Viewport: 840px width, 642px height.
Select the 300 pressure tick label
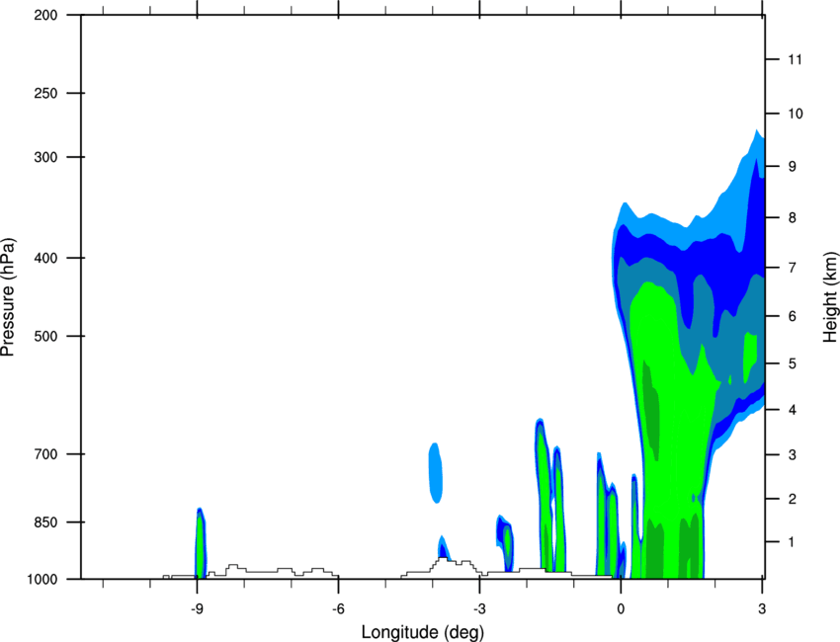click(45, 157)
